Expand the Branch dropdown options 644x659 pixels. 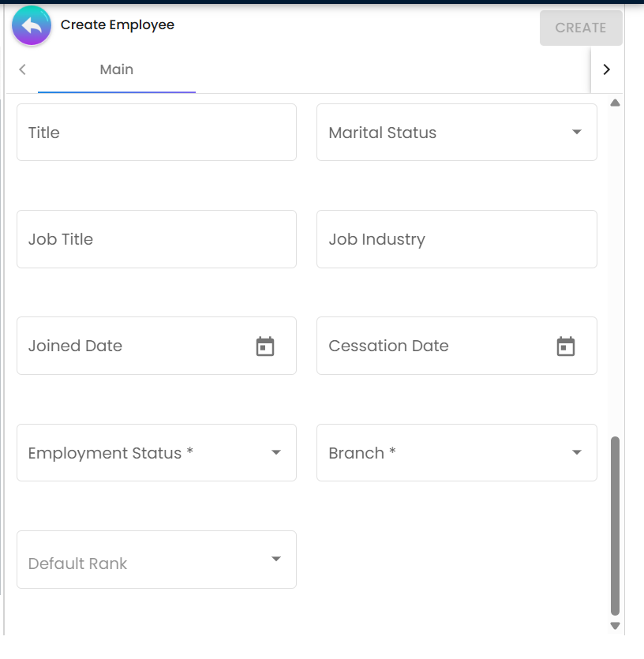456,452
